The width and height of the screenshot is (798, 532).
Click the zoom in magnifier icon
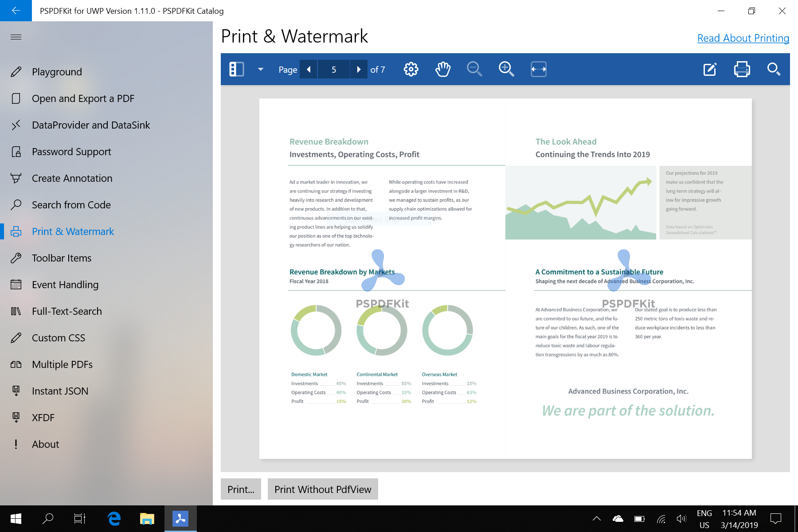(506, 69)
